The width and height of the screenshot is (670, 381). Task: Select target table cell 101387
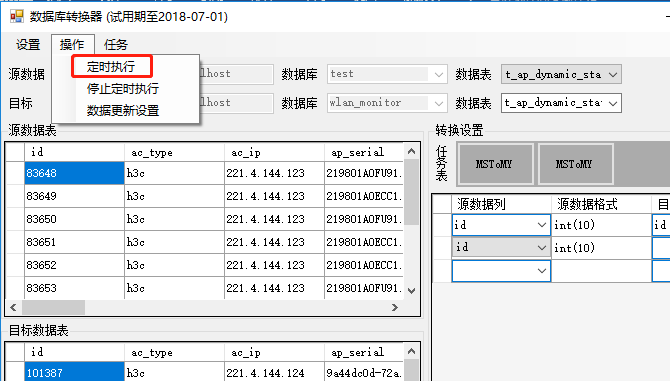point(74,373)
